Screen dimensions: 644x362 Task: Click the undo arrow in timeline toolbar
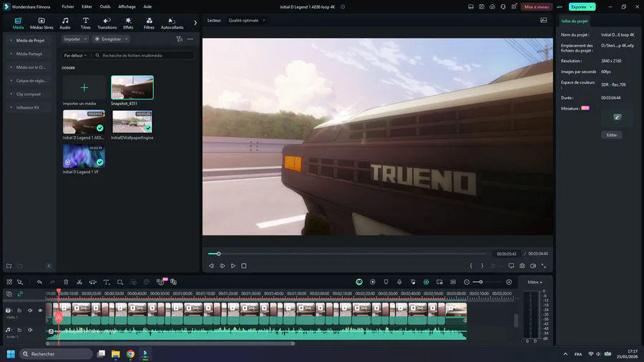coord(39,282)
